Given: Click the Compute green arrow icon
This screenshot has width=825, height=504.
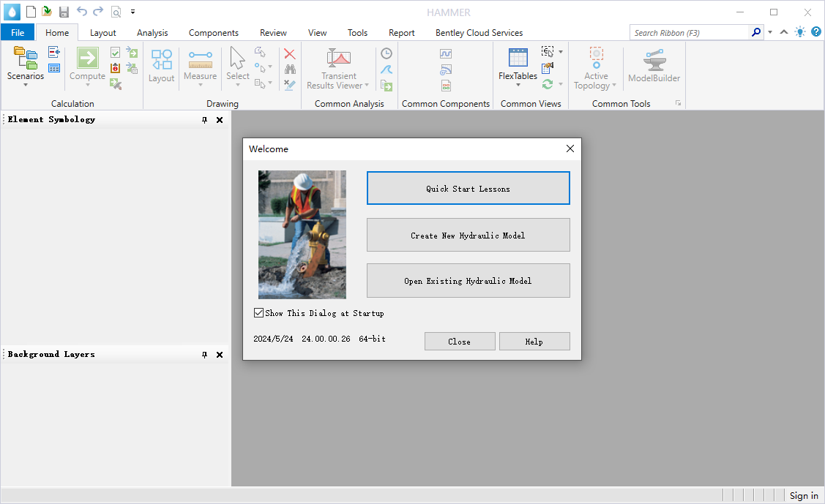Looking at the screenshot, I should pyautogui.click(x=88, y=58).
